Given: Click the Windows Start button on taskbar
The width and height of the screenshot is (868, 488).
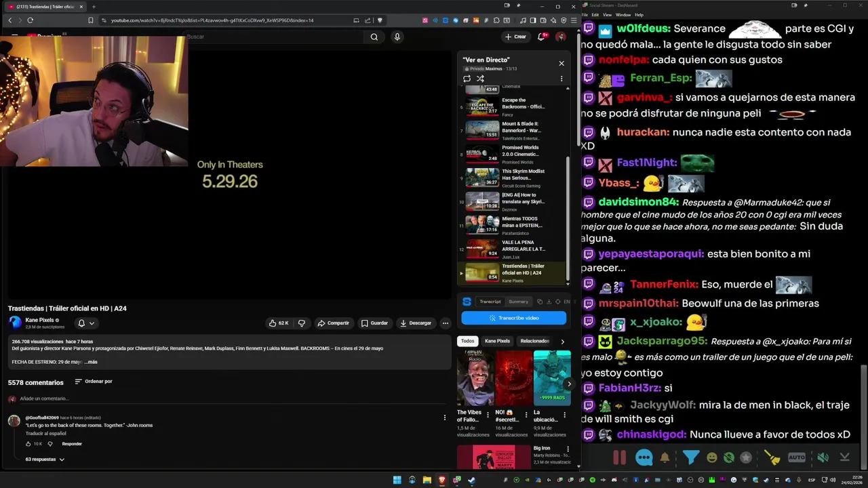Looking at the screenshot, I should (397, 481).
